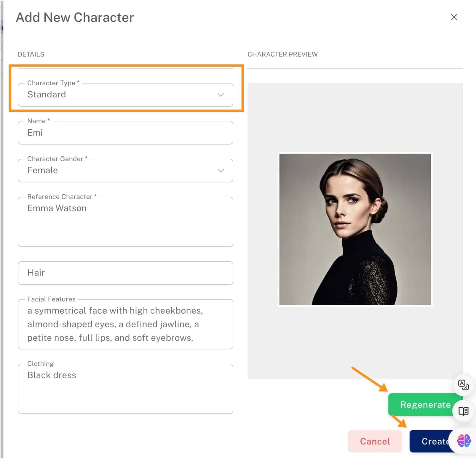Image resolution: width=476 pixels, height=459 pixels.
Task: Click the DETAILS section header
Action: coord(31,54)
